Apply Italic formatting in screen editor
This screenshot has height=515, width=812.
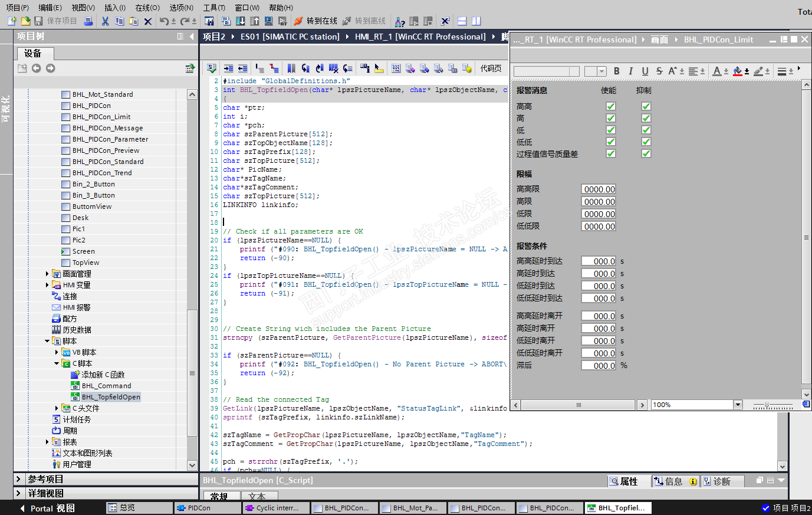tap(630, 71)
